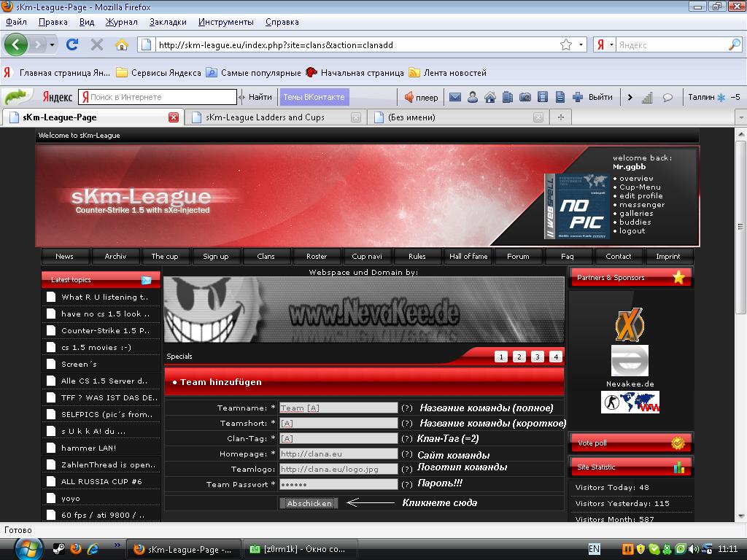Expand quick launch overflow chevron on taskbar
747x560 pixels.
click(117, 545)
